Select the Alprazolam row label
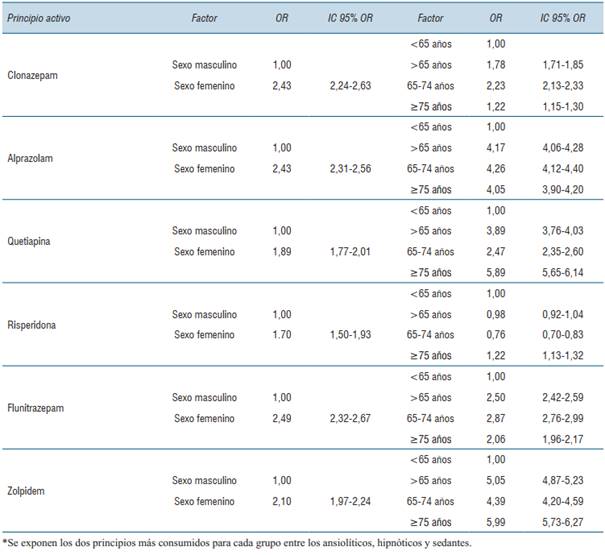The image size is (605, 555). [x=32, y=159]
